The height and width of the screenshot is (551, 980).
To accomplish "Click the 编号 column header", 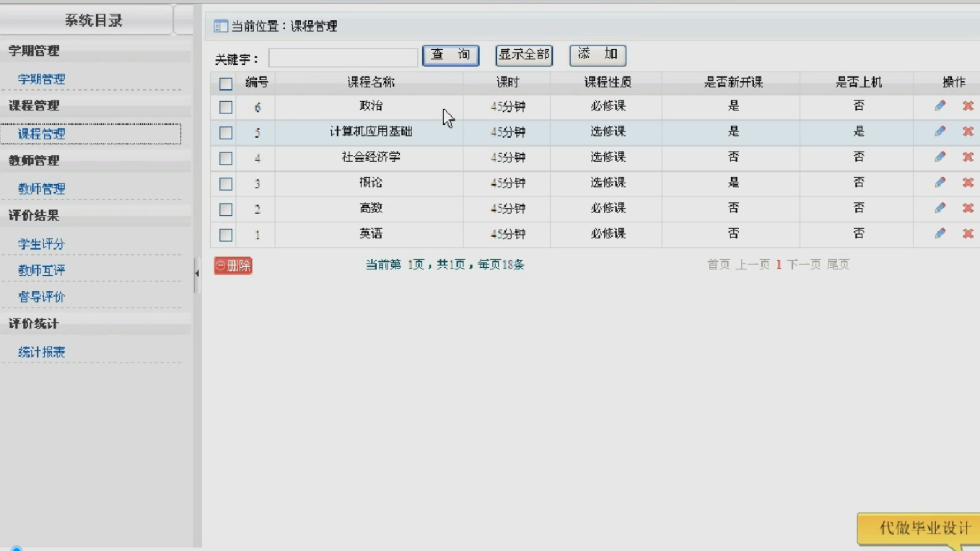I will pyautogui.click(x=257, y=82).
